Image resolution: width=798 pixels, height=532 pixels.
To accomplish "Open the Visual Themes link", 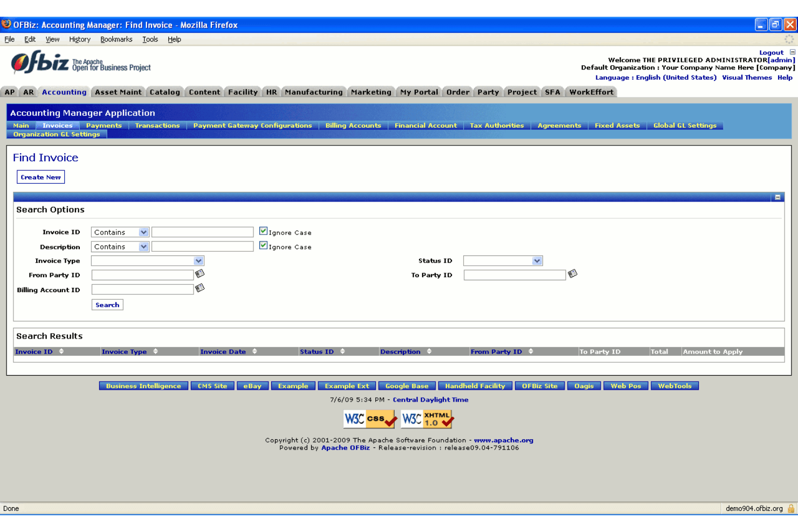I will coord(747,78).
